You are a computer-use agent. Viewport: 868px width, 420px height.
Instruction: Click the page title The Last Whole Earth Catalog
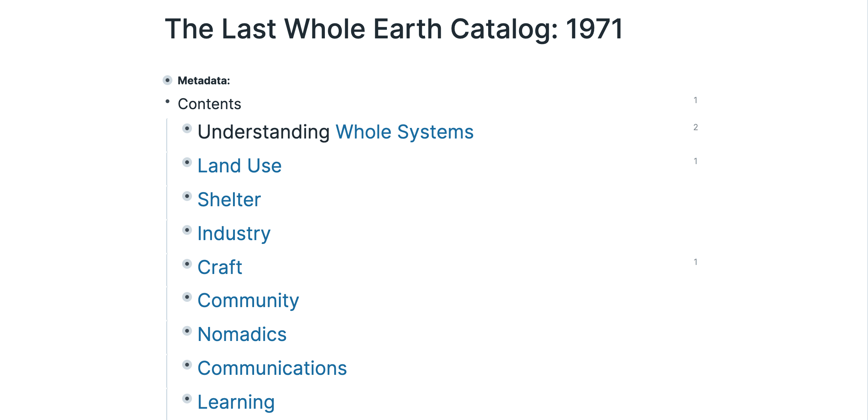394,29
